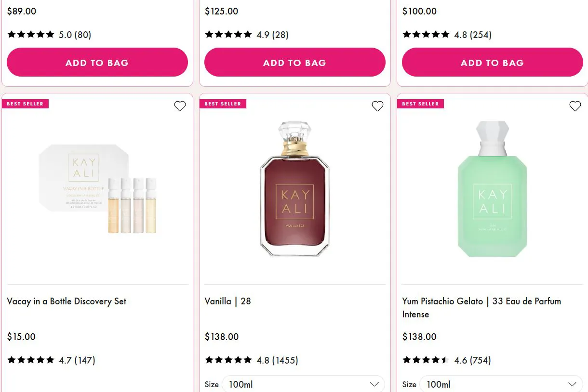Image resolution: width=588 pixels, height=392 pixels.
Task: Click Add to Bag under the $125.00 item
Action: (294, 62)
